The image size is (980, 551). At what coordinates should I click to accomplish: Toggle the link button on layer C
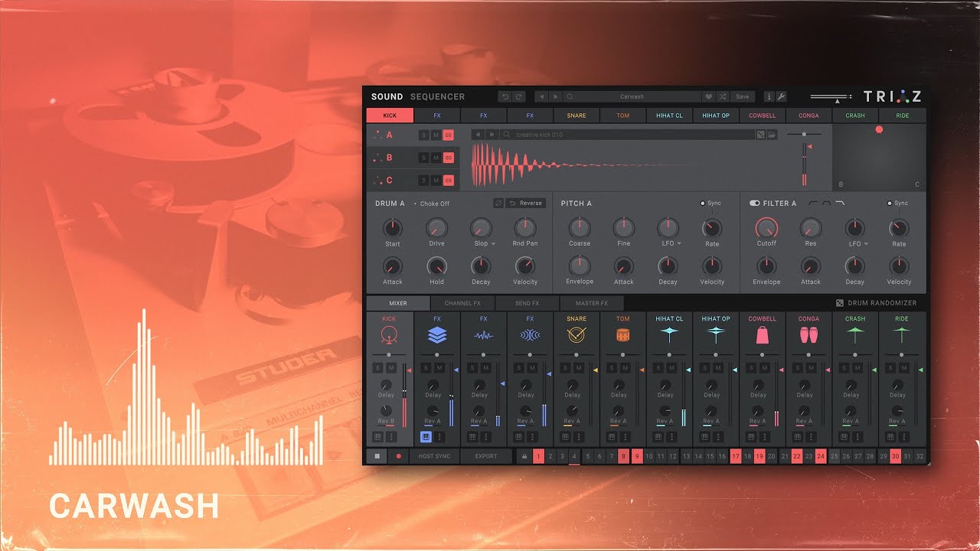tap(449, 181)
